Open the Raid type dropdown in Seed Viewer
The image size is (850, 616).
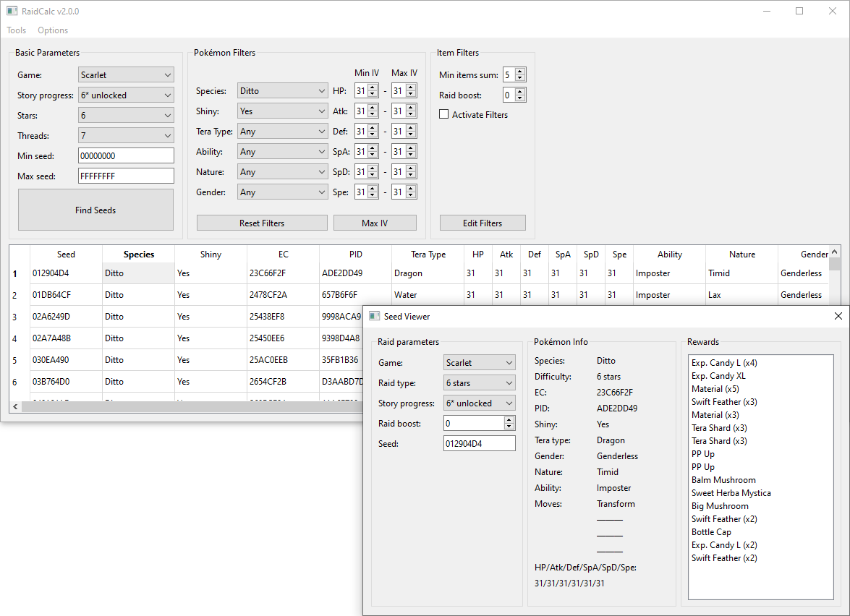[x=479, y=383]
